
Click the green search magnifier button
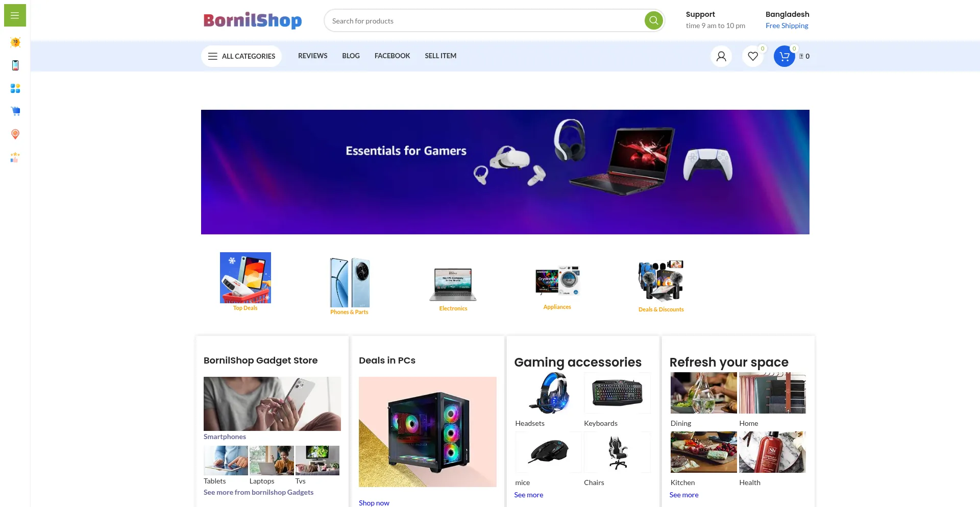[653, 20]
